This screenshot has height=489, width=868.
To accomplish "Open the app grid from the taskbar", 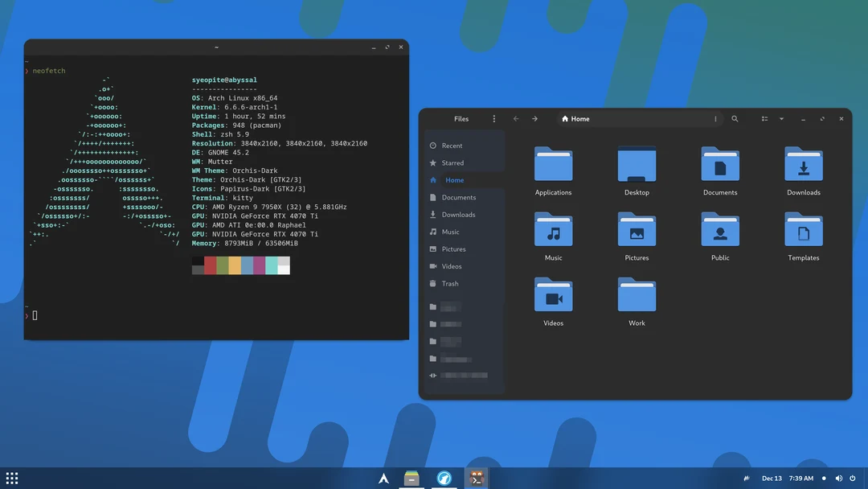I will (x=11, y=478).
